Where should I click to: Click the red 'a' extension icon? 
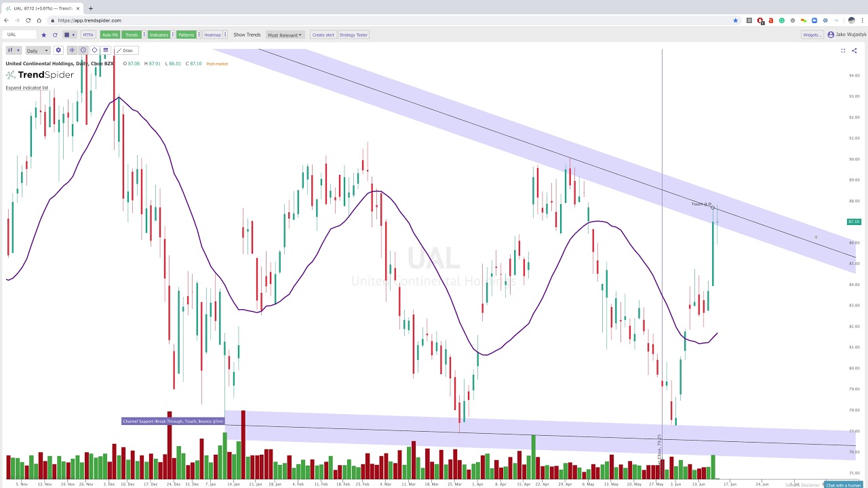771,20
